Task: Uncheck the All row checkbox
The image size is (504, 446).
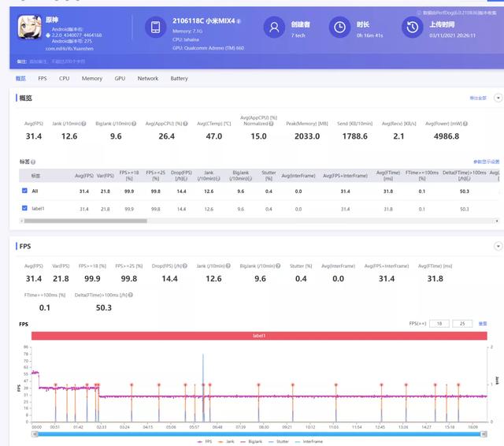Action: (24, 191)
